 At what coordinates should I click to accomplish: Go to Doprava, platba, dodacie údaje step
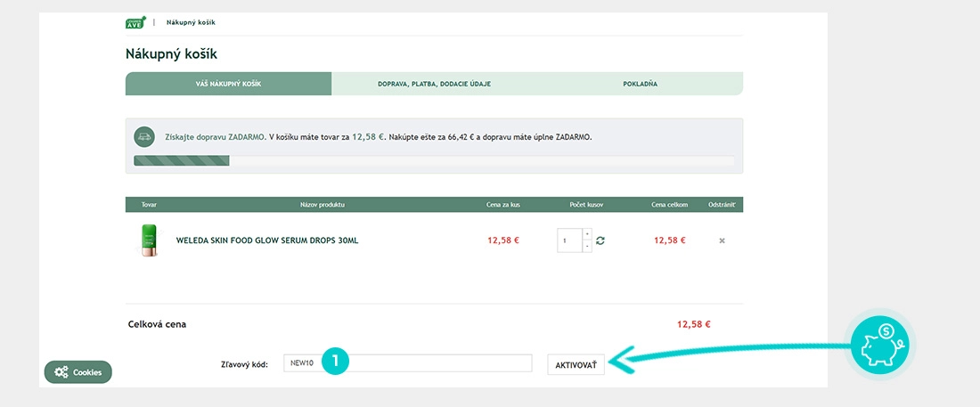[x=435, y=84]
